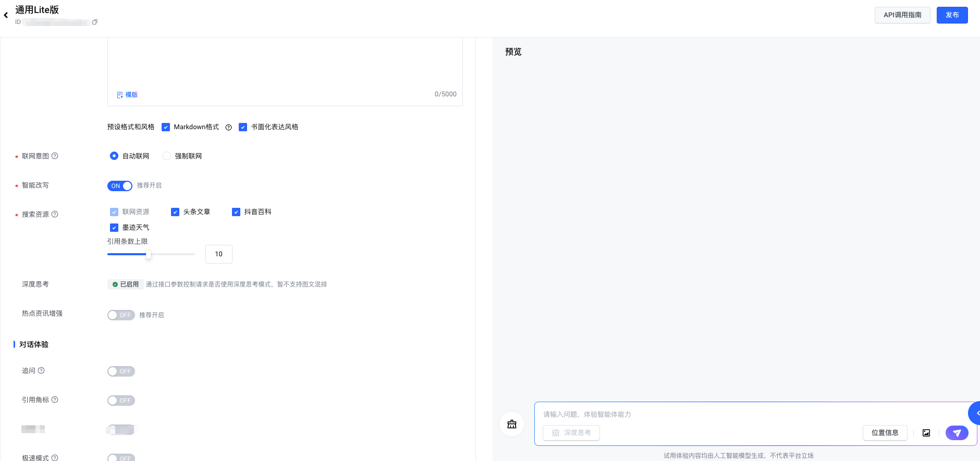Copy the agent ID with copy icon
The height and width of the screenshot is (461, 980).
pyautogui.click(x=95, y=22)
